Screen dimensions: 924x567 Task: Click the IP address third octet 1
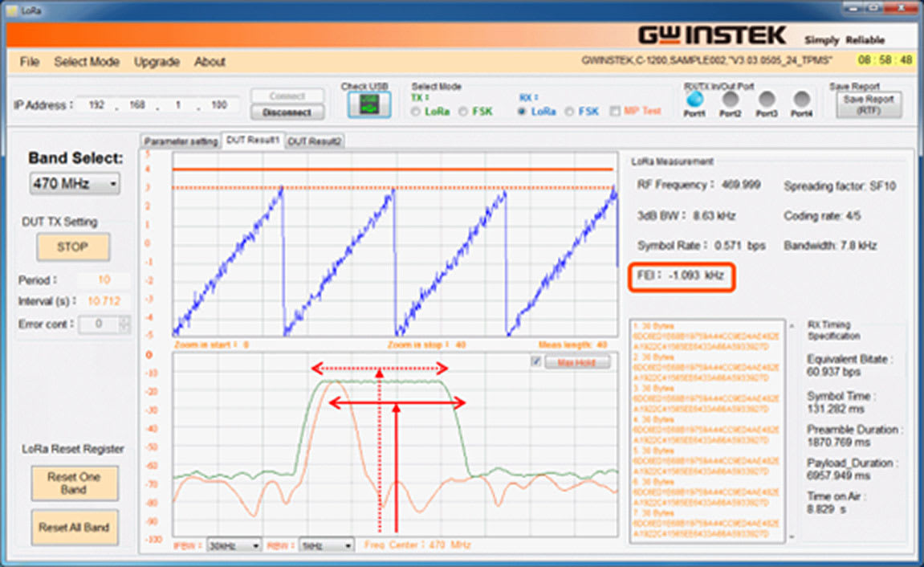178,105
